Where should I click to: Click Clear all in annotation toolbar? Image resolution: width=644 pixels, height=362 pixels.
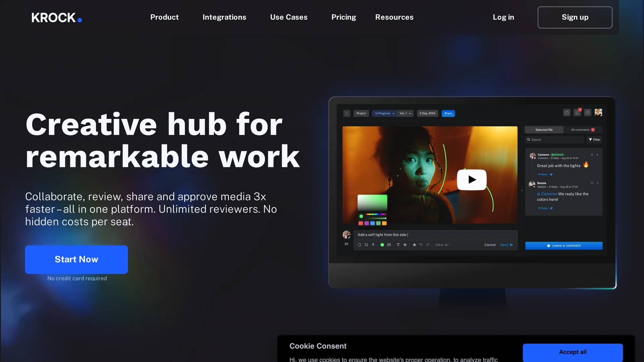[x=442, y=245]
